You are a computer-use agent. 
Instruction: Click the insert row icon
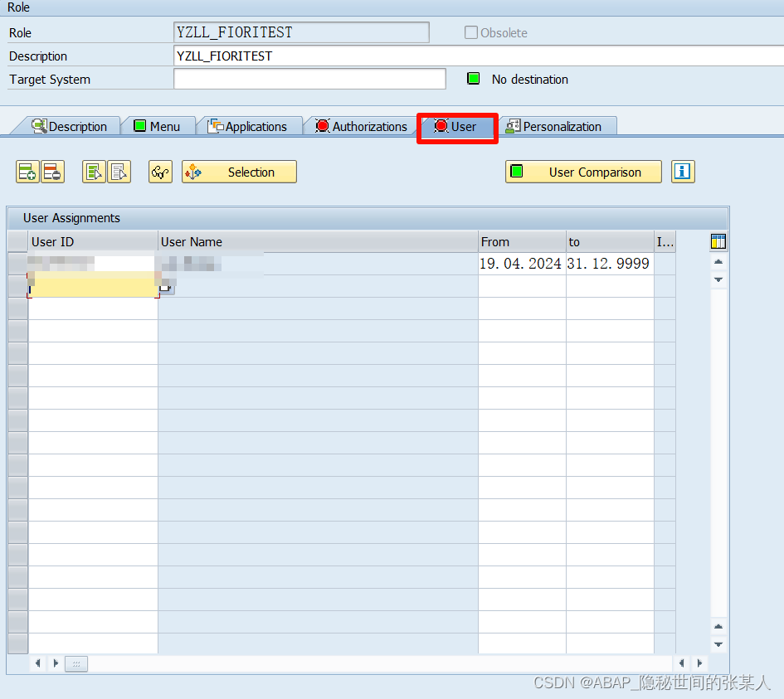pyautogui.click(x=27, y=172)
